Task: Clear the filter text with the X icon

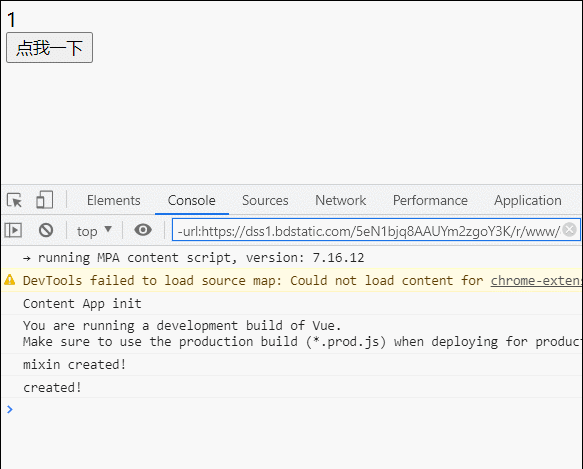Action: (569, 229)
